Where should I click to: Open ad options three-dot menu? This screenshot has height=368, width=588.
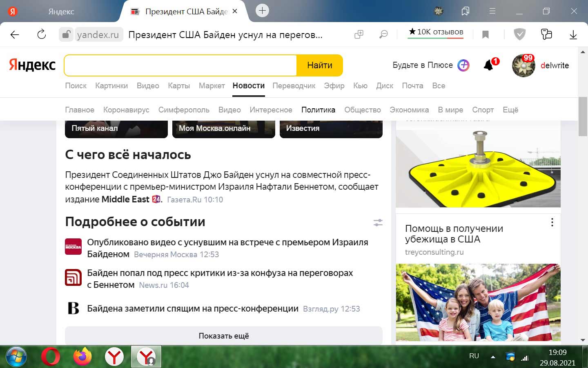click(x=552, y=222)
